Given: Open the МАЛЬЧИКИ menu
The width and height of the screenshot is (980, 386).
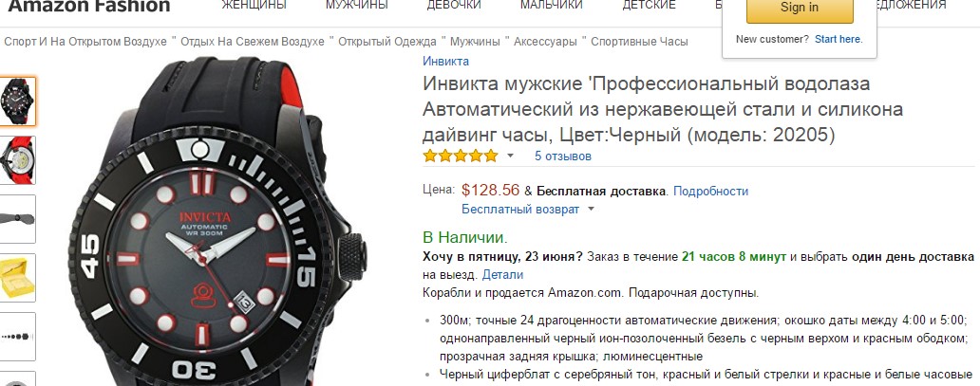Looking at the screenshot, I should tap(551, 5).
